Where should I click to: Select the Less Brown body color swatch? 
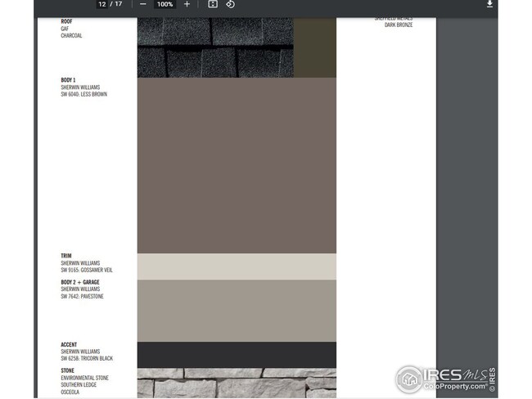click(237, 165)
